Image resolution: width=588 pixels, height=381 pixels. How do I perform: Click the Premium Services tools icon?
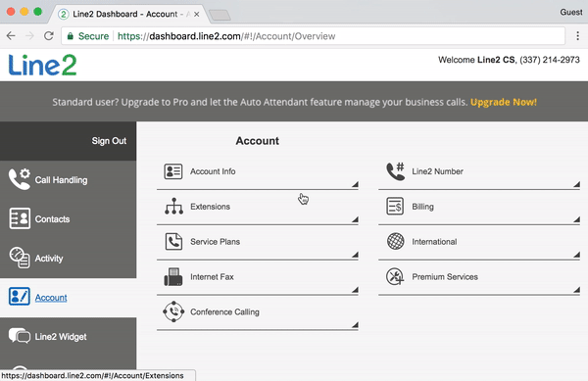pos(395,277)
